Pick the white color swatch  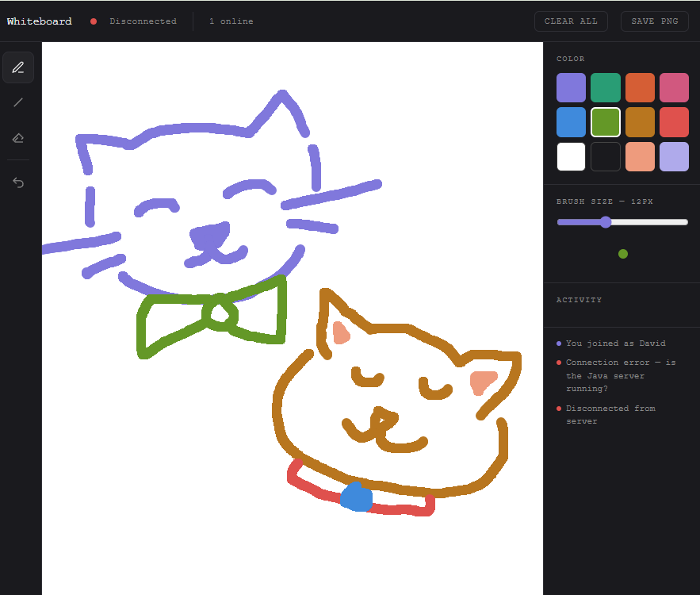pos(571,157)
